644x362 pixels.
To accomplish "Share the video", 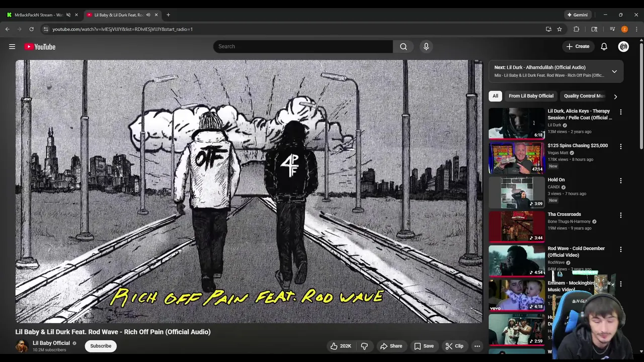I will click(x=391, y=346).
